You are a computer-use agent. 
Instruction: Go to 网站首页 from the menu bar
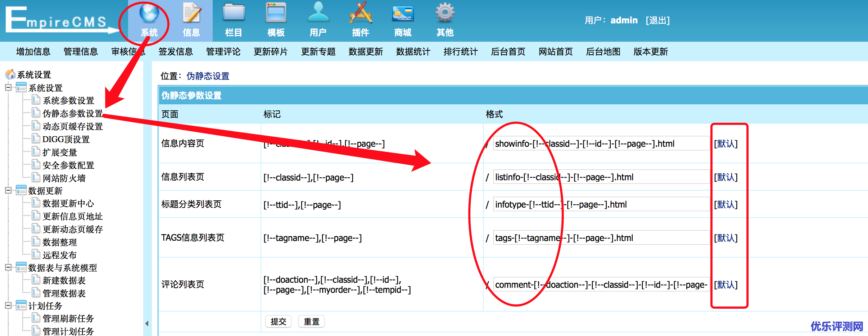point(556,52)
